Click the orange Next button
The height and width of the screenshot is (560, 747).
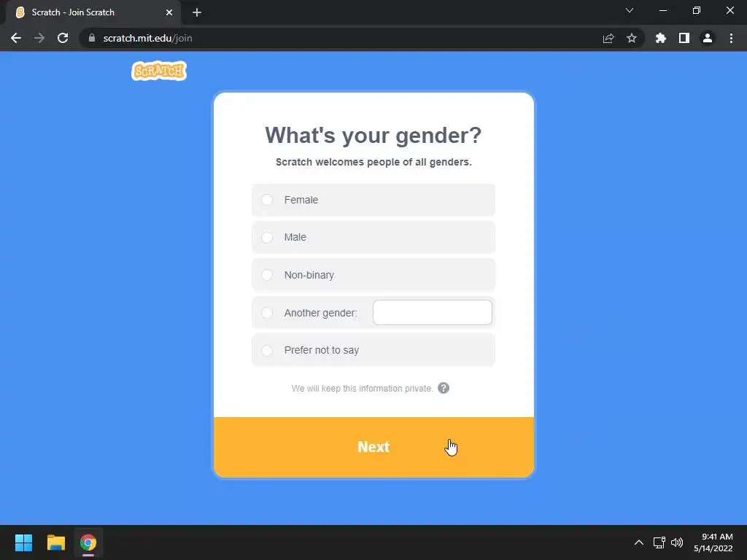point(373,447)
